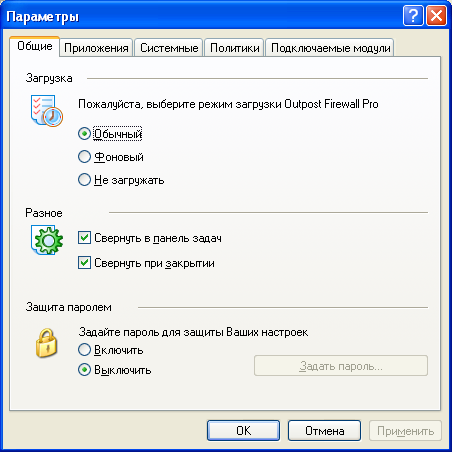
Task: Open the Системные tab
Action: pyautogui.click(x=169, y=48)
